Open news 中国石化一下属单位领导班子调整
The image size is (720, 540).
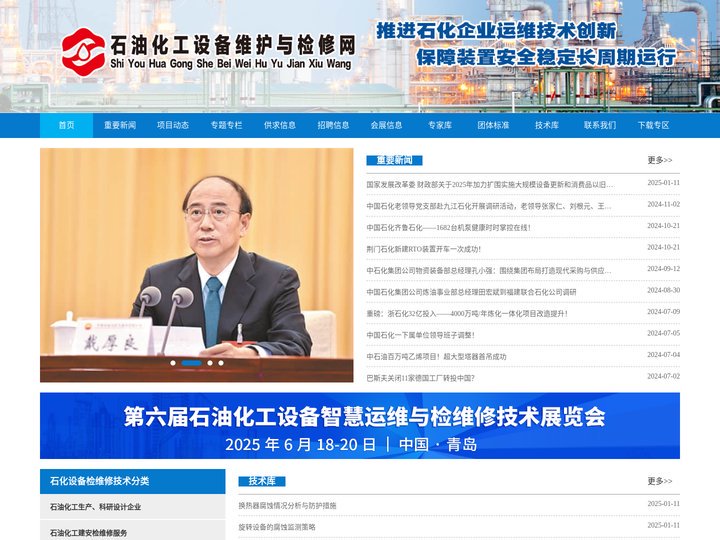click(420, 335)
